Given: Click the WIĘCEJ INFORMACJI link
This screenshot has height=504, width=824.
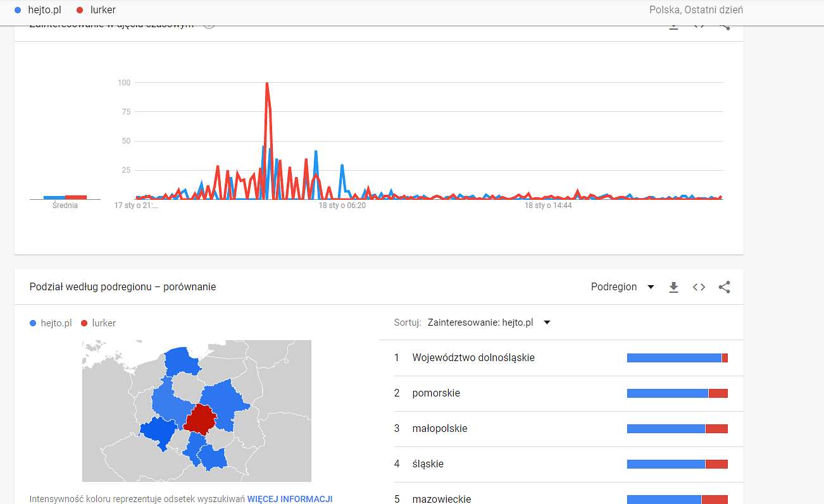Looking at the screenshot, I should tap(289, 499).
